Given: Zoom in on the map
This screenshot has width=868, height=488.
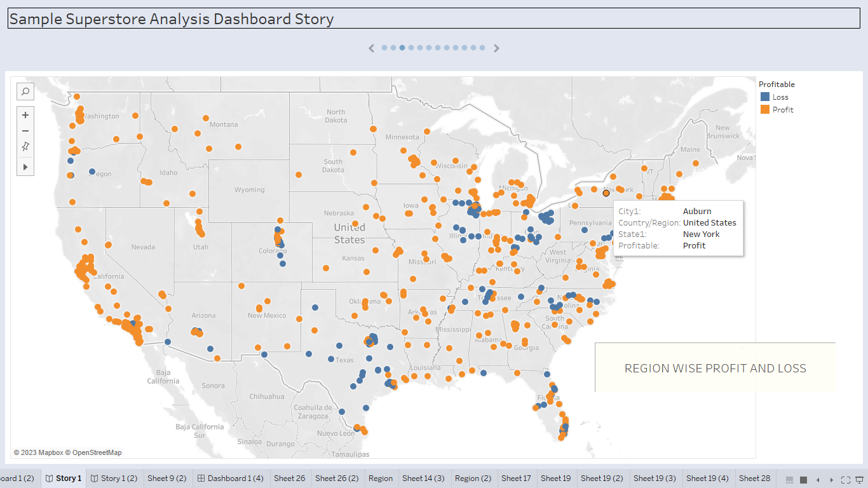Looking at the screenshot, I should point(25,115).
